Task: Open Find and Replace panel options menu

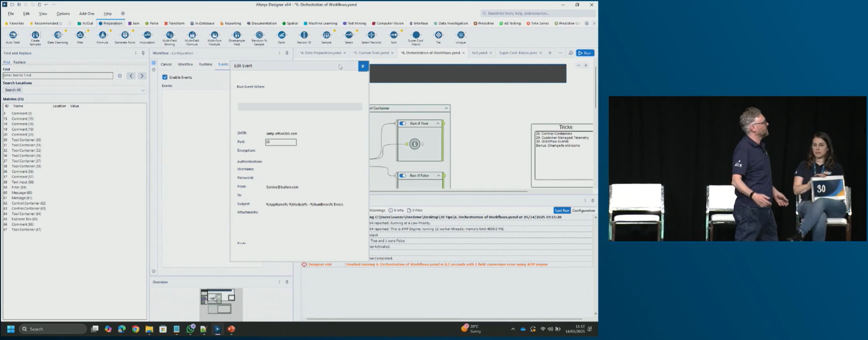Action: point(136,53)
